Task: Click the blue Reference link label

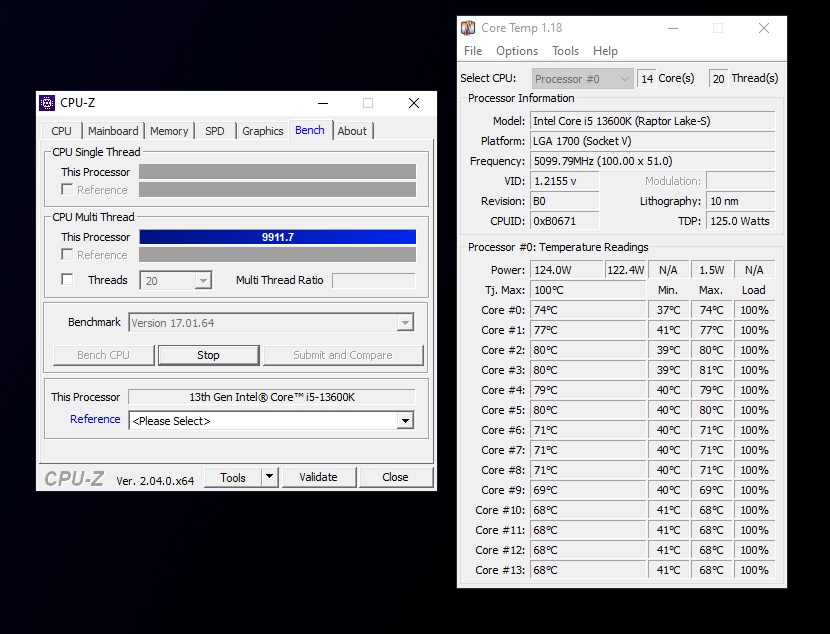Action: point(95,419)
